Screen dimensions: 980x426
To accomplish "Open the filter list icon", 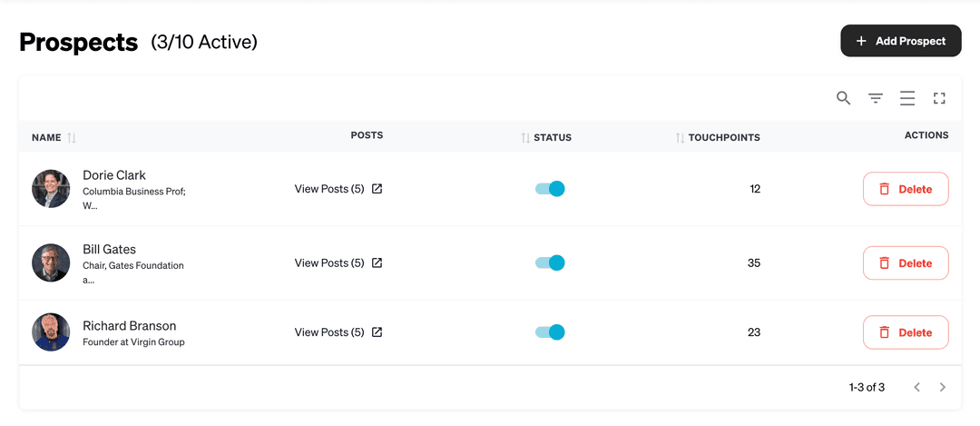I will pyautogui.click(x=876, y=98).
